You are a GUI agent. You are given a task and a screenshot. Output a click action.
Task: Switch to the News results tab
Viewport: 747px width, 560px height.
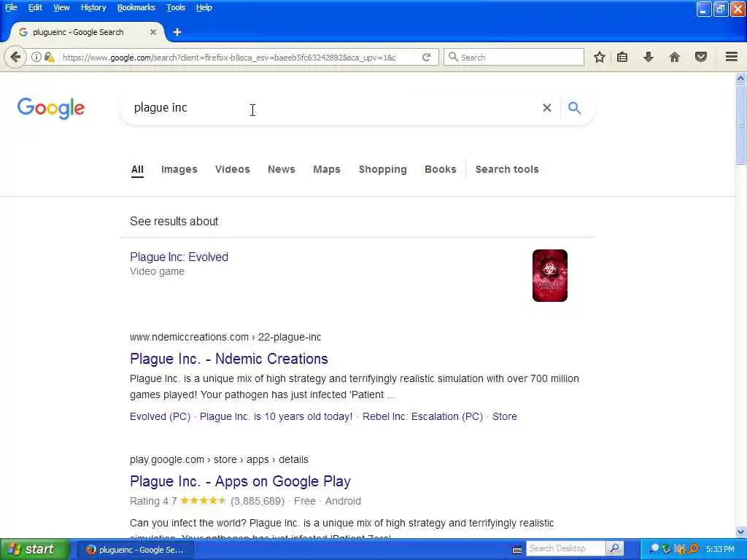click(x=282, y=169)
